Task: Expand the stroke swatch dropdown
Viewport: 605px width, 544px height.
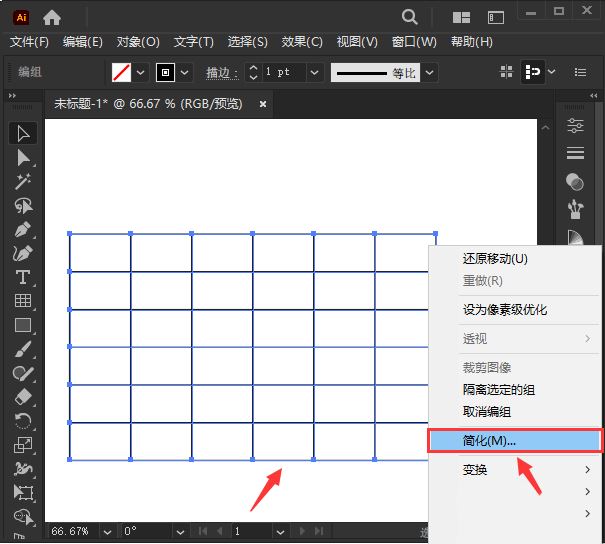Action: pyautogui.click(x=184, y=73)
